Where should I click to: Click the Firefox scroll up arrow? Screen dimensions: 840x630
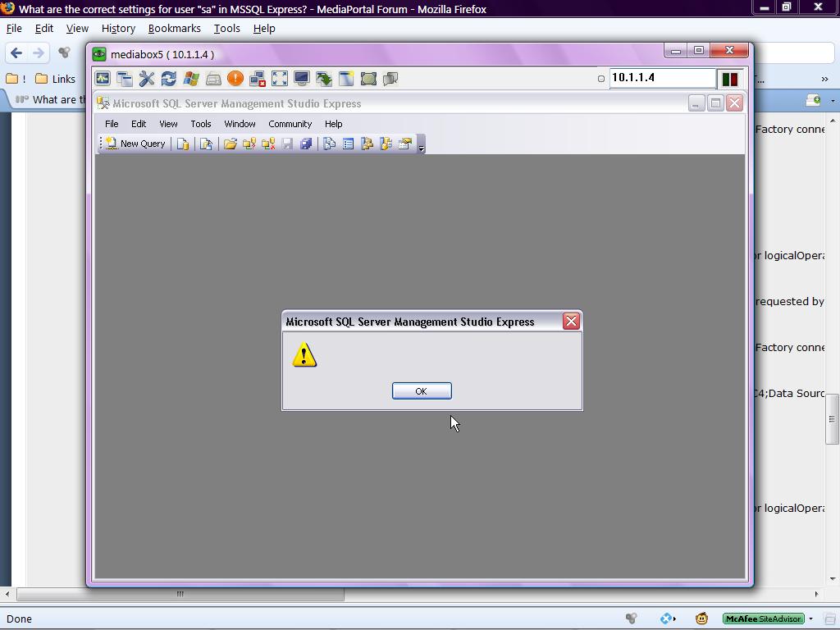coord(832,121)
